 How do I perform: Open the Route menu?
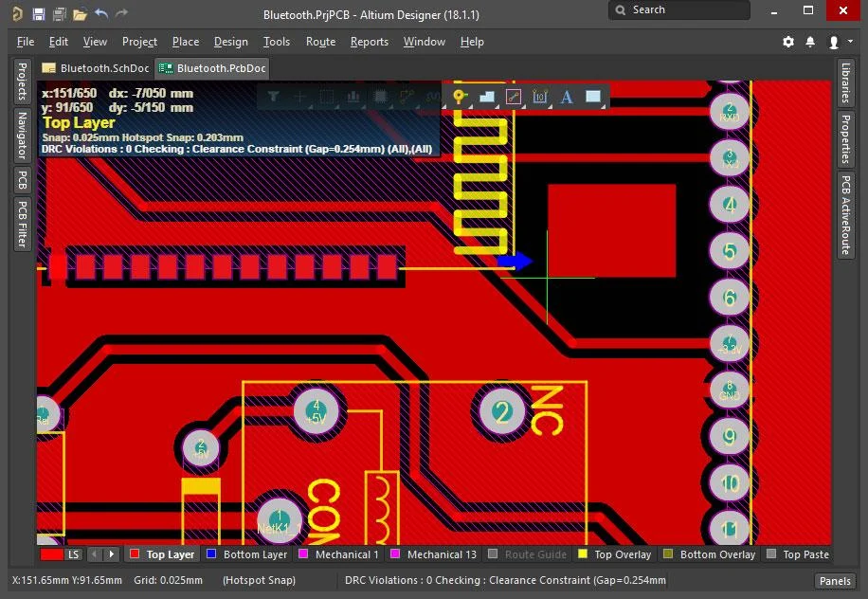pyautogui.click(x=320, y=42)
